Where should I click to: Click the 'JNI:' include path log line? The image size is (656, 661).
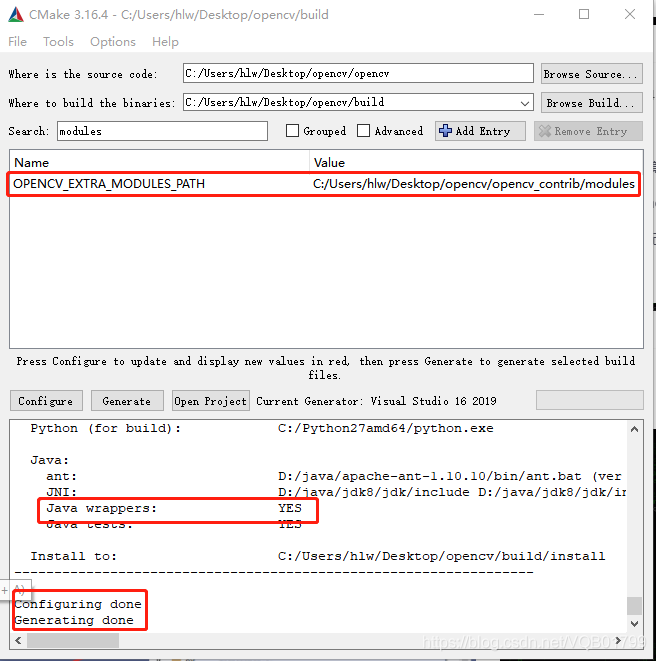pos(336,492)
